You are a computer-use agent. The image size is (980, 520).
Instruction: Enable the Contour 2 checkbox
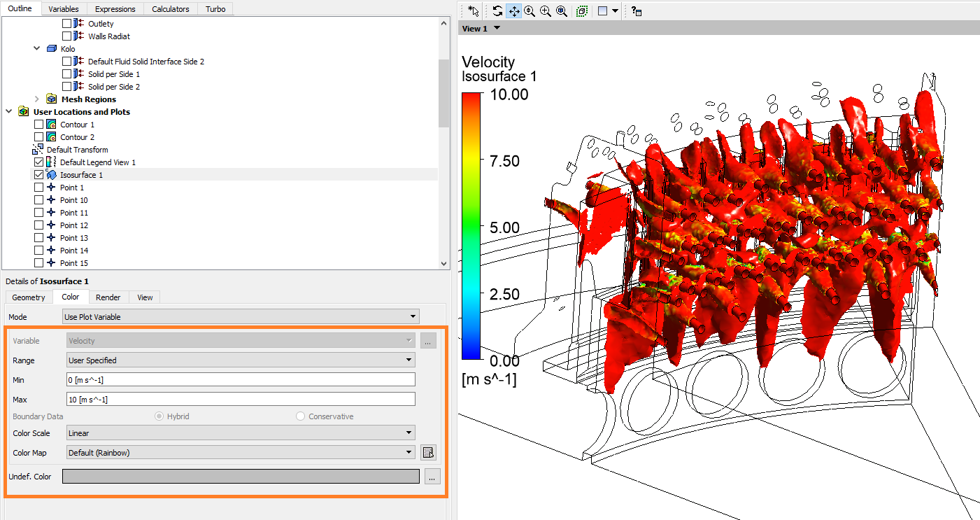tap(39, 137)
